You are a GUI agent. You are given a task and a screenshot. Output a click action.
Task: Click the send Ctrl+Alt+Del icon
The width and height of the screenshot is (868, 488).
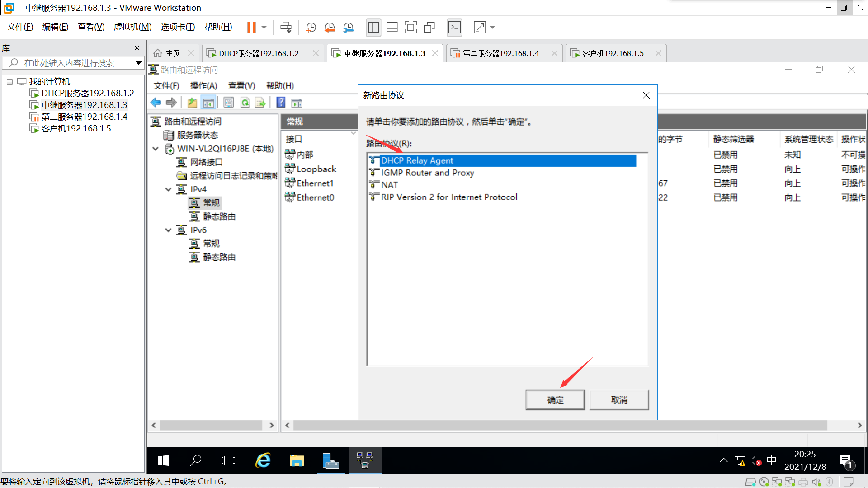pos(286,28)
